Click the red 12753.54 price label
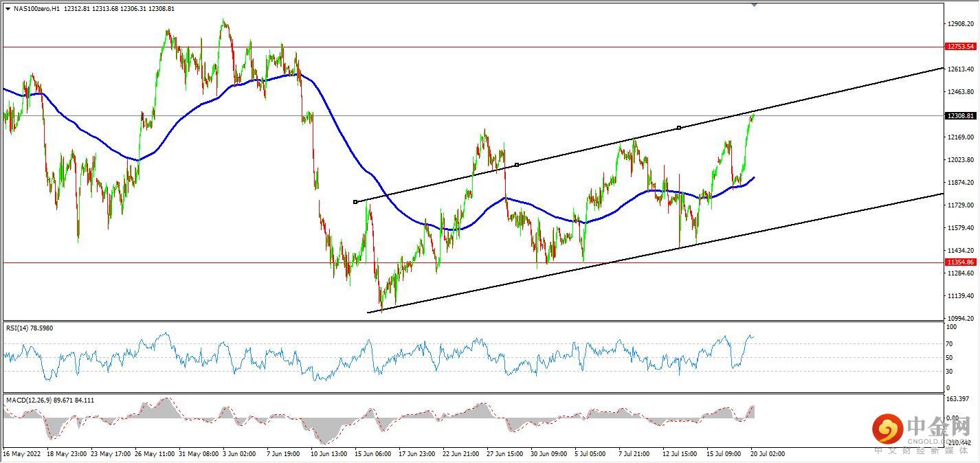 point(961,47)
